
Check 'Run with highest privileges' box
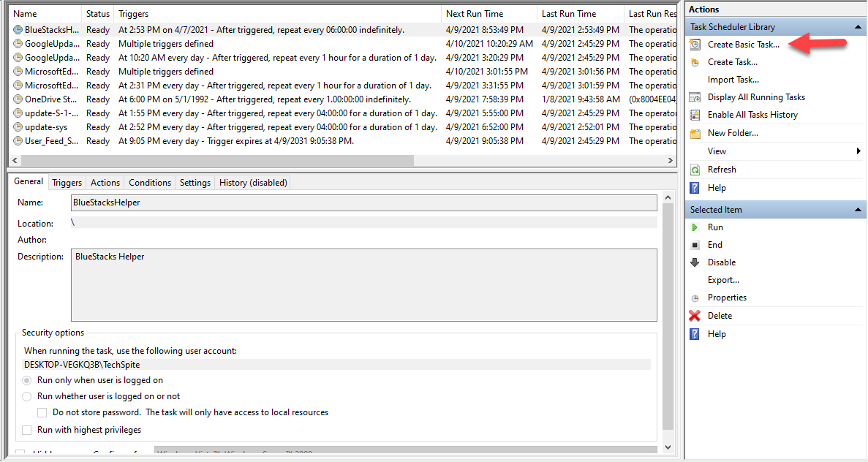27,430
